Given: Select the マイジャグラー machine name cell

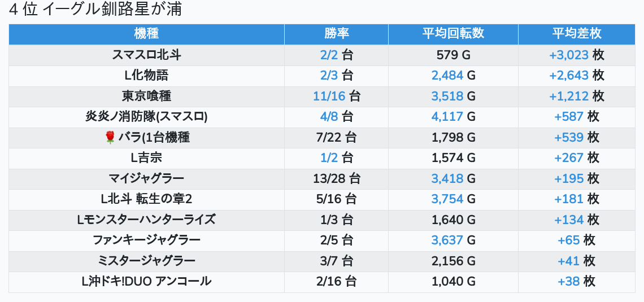Looking at the screenshot, I should click(146, 178).
